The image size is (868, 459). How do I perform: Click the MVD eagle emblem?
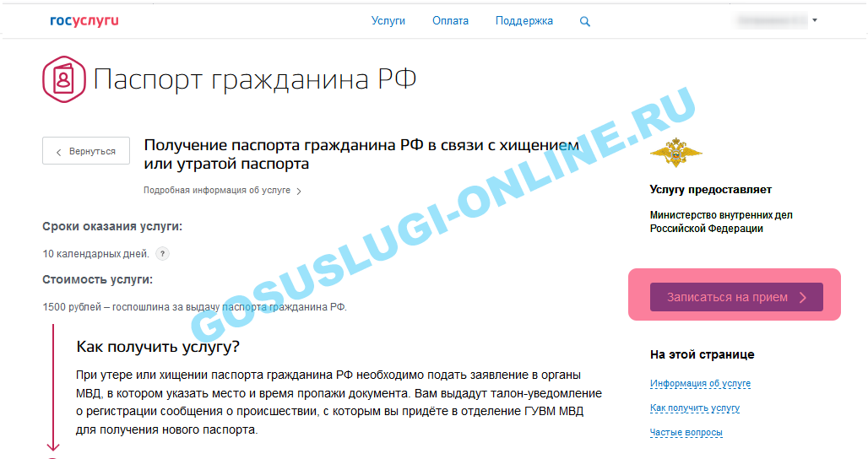[x=675, y=153]
